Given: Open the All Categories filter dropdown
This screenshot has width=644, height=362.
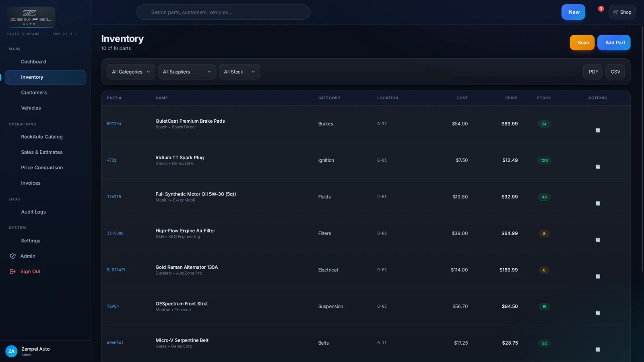Looking at the screenshot, I should [x=131, y=72].
